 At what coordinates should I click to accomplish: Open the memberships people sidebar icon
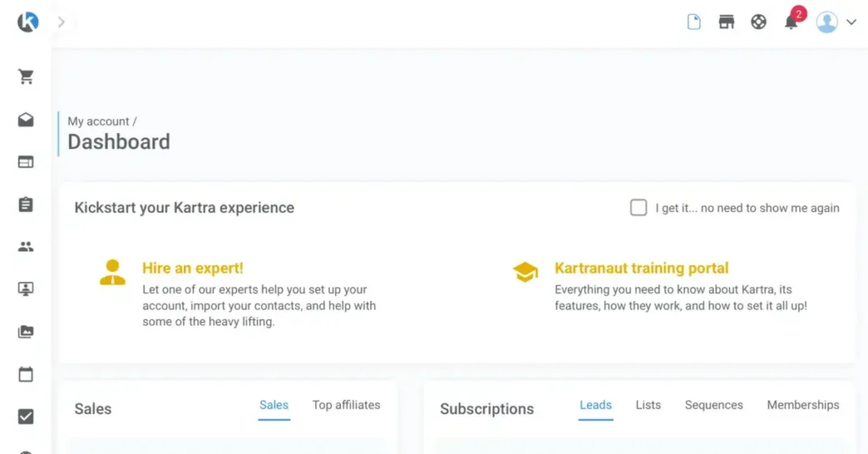pyautogui.click(x=26, y=246)
